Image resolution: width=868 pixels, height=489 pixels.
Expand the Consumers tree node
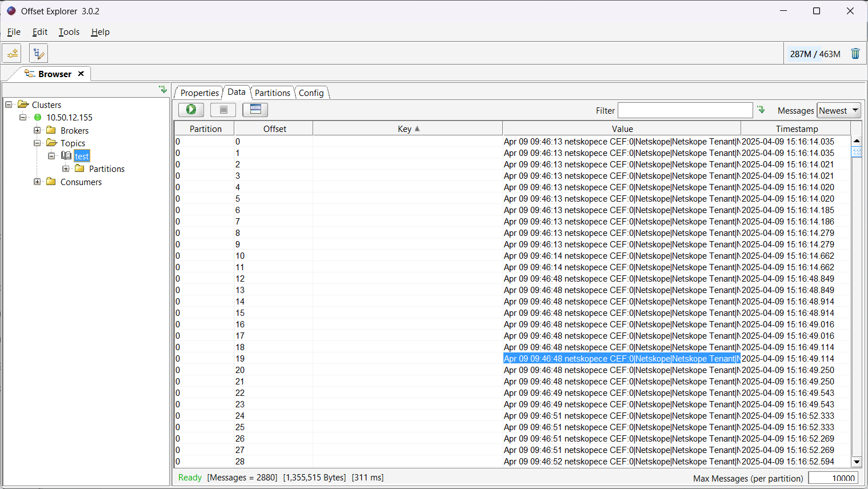tap(37, 182)
